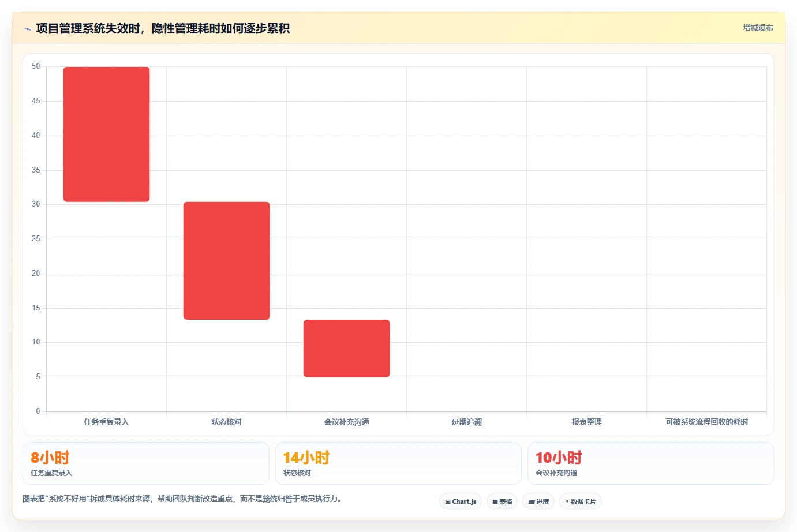Open the 14小时 状态核对 data card
797x532 pixels.
tap(398, 463)
